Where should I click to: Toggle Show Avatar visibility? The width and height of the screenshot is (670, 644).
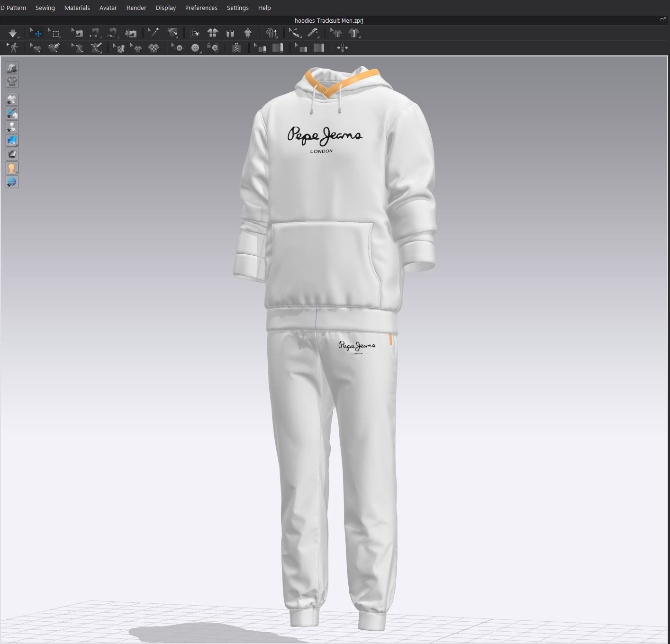pyautogui.click(x=12, y=127)
